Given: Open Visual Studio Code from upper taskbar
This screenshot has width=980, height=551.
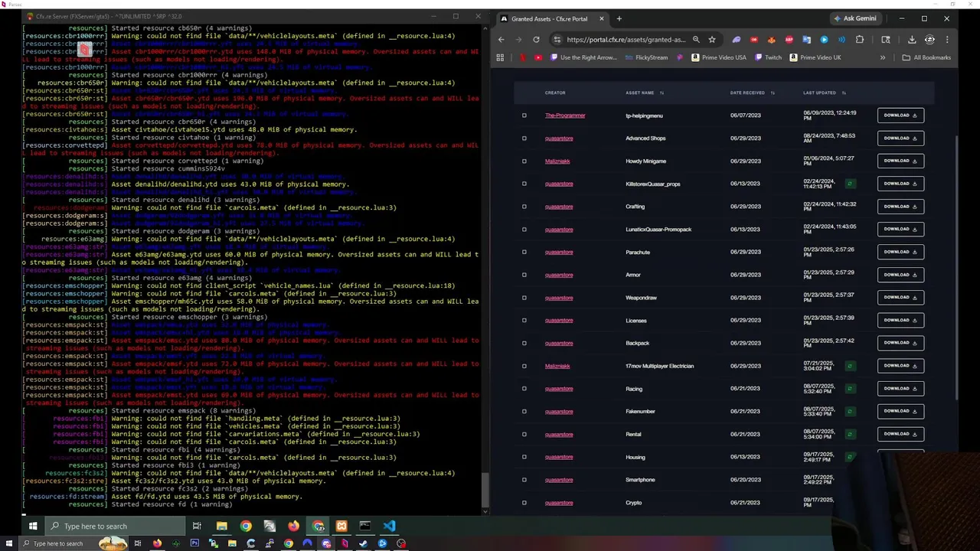Looking at the screenshot, I should pyautogui.click(x=389, y=526).
